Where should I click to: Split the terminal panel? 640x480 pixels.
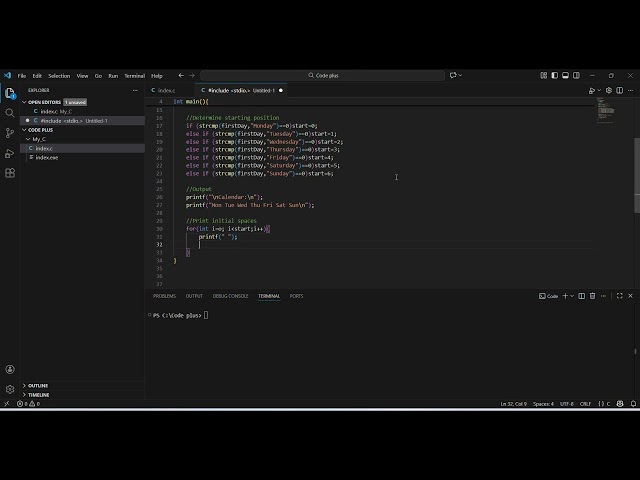click(x=582, y=296)
